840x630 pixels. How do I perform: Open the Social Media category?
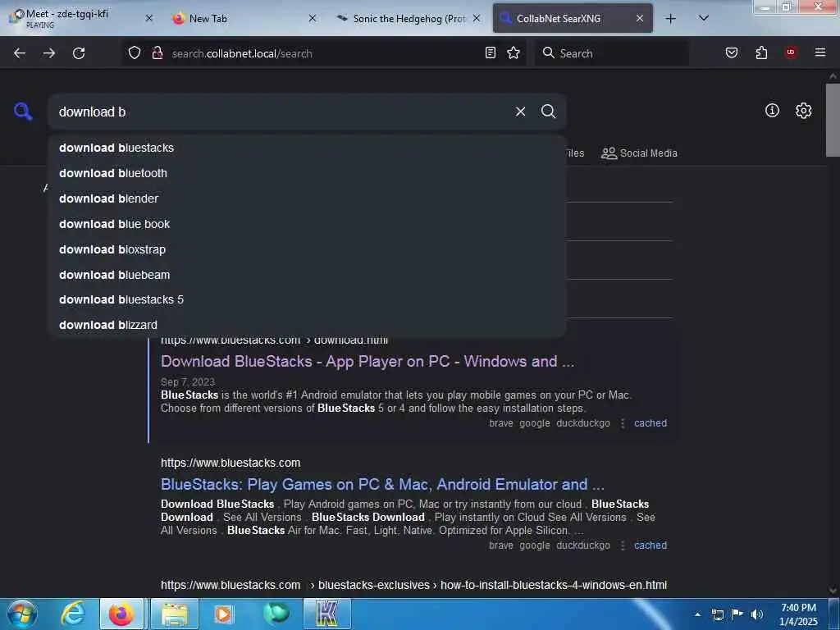pos(639,153)
